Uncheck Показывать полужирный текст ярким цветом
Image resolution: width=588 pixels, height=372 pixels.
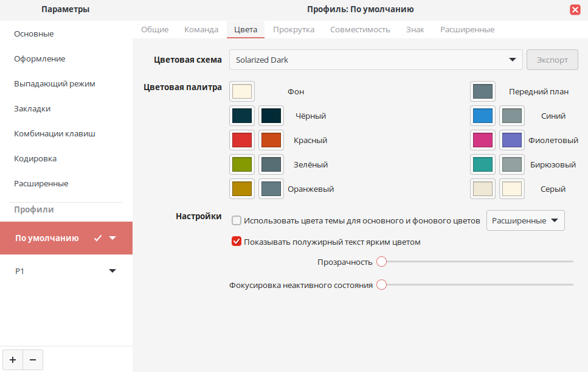237,241
